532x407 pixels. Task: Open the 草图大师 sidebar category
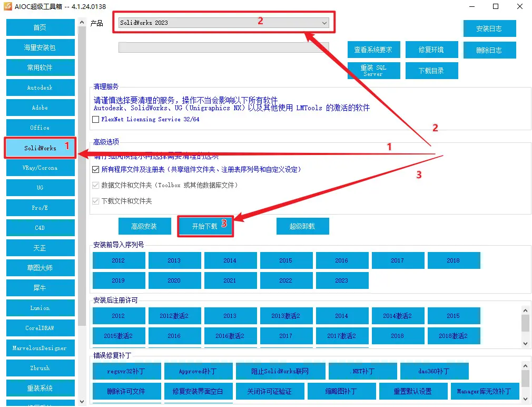[41, 268]
